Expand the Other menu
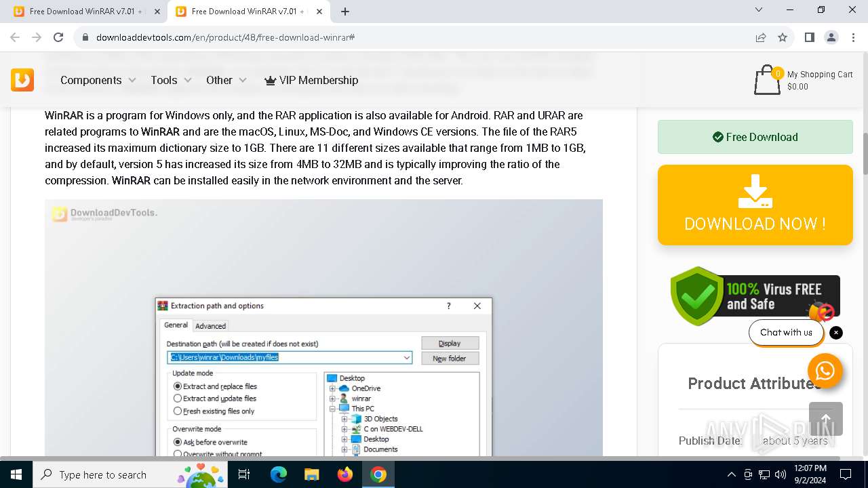 pyautogui.click(x=226, y=80)
